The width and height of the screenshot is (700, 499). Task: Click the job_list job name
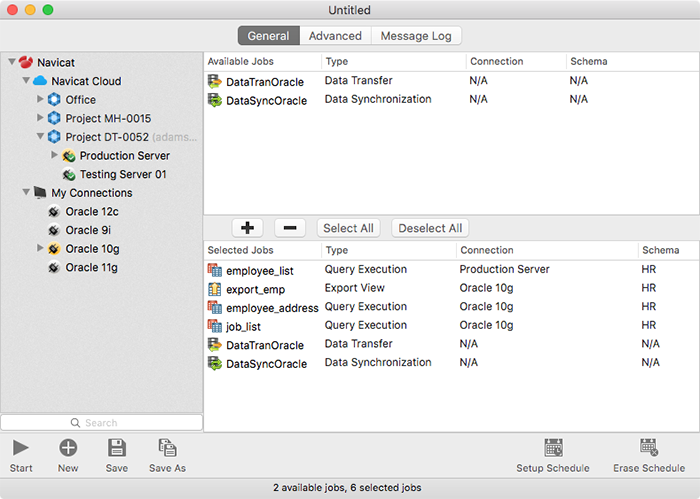[243, 327]
